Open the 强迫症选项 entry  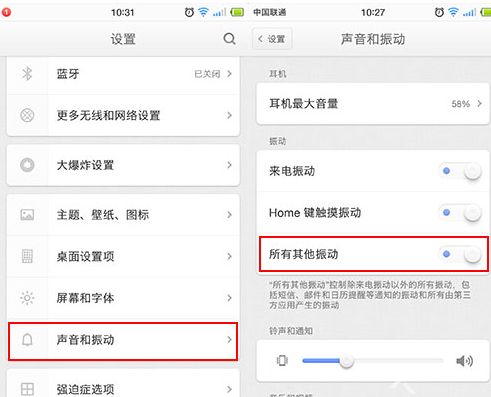point(123,383)
